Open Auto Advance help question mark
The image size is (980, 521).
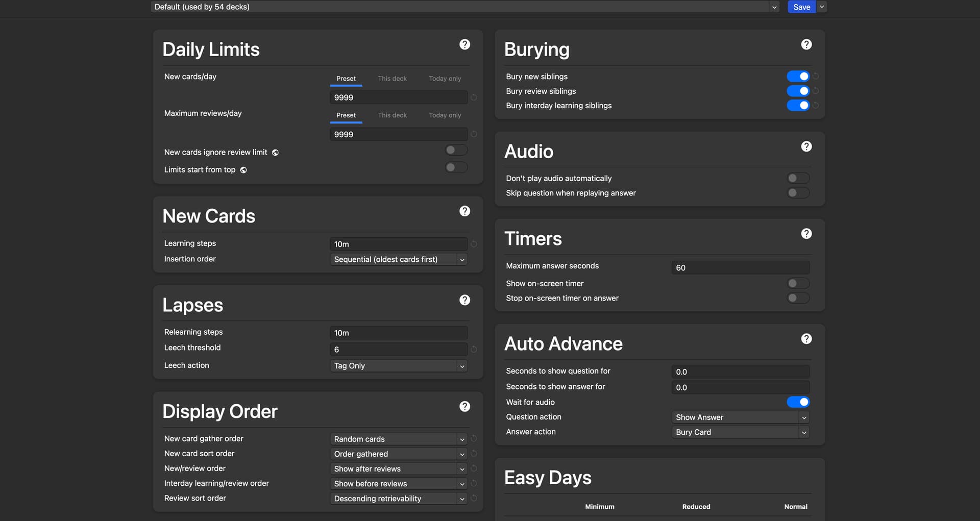[806, 339]
